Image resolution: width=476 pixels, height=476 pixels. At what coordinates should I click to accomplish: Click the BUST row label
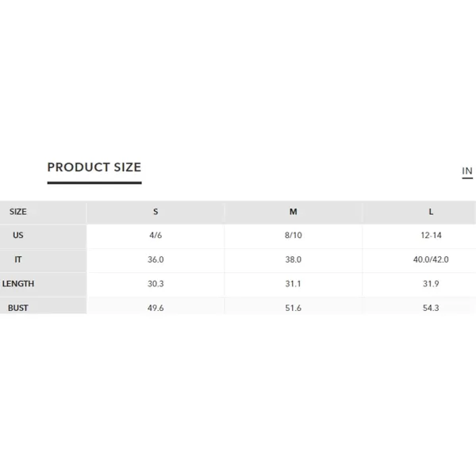[18, 308]
